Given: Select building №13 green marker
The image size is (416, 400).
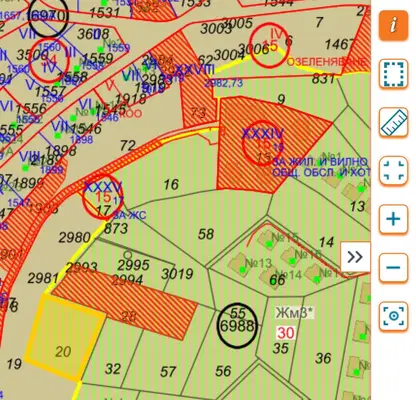Looking at the screenshot, I should coord(243,269).
